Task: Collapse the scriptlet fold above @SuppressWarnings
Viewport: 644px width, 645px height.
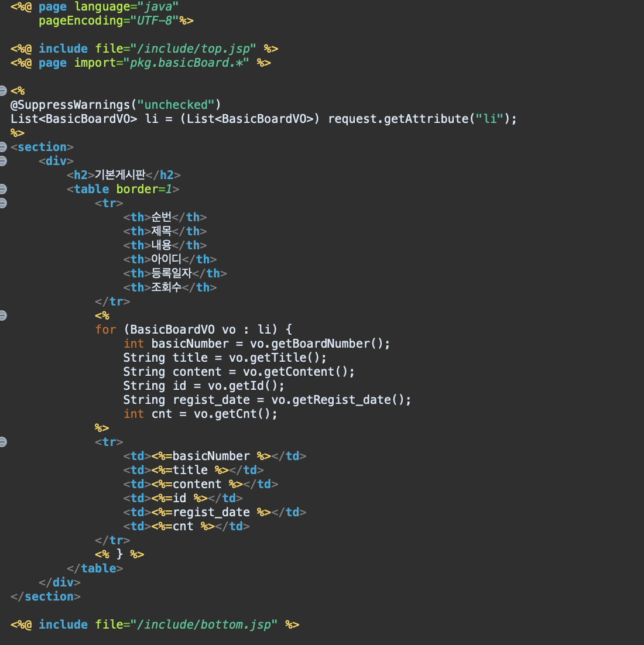Action: (x=3, y=90)
